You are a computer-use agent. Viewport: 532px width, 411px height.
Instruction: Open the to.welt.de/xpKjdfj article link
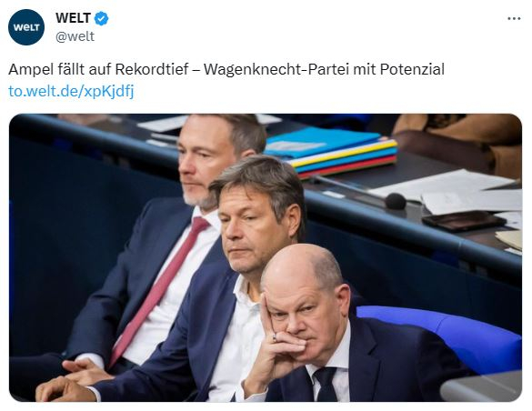pos(71,91)
